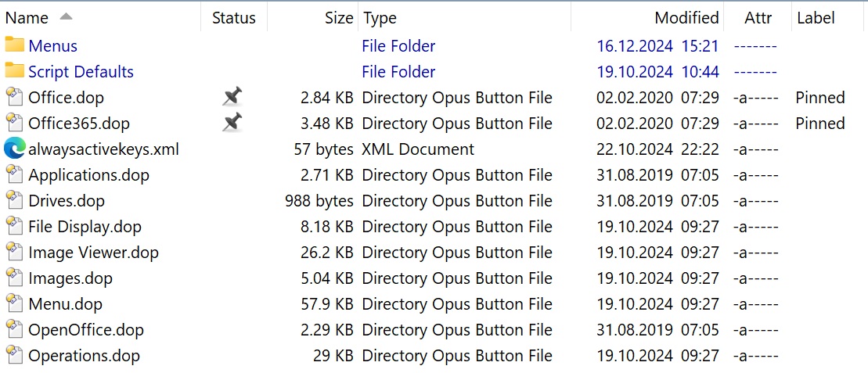Click the Status column header

click(233, 18)
